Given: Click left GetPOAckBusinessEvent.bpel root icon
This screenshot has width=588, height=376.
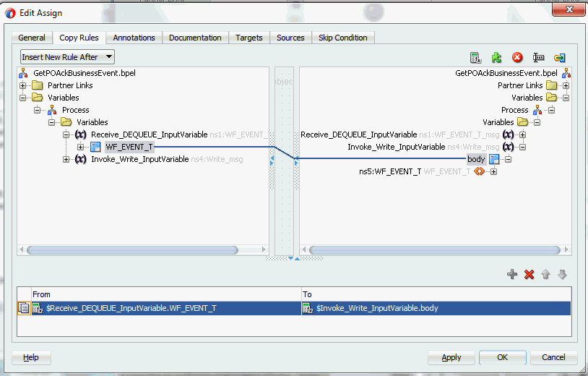Looking at the screenshot, I should 23,73.
